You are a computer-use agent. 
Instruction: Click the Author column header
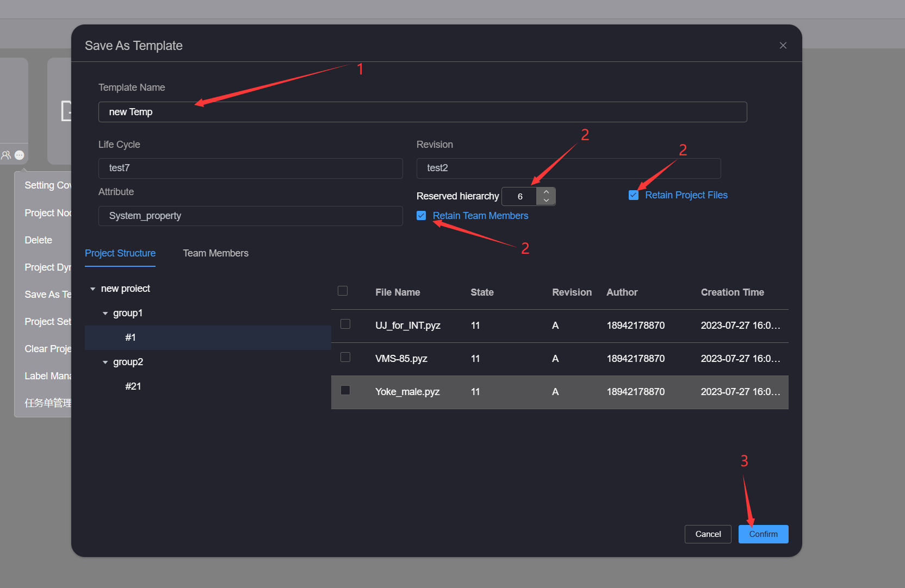pyautogui.click(x=622, y=292)
